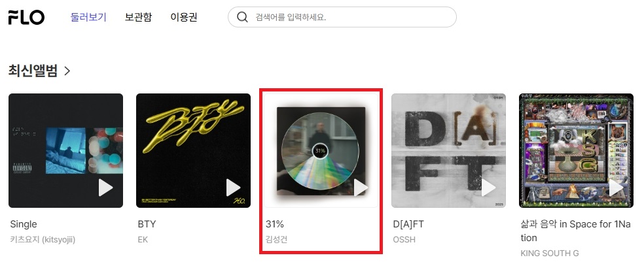Play the KING SOUTH G album
Image resolution: width=644 pixels, height=264 pixels.
[x=617, y=188]
